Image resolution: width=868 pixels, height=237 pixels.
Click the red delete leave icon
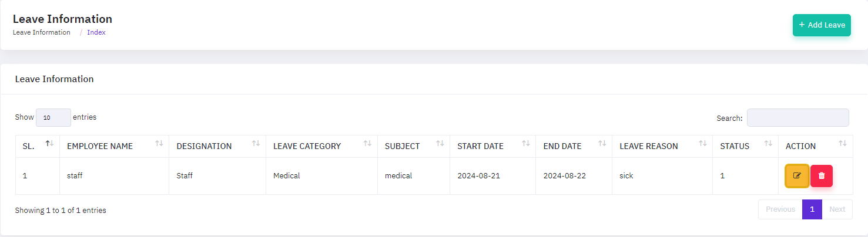(x=822, y=175)
